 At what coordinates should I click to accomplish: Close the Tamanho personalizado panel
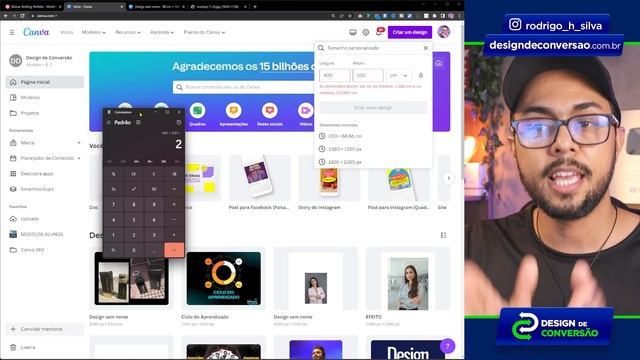pos(426,48)
